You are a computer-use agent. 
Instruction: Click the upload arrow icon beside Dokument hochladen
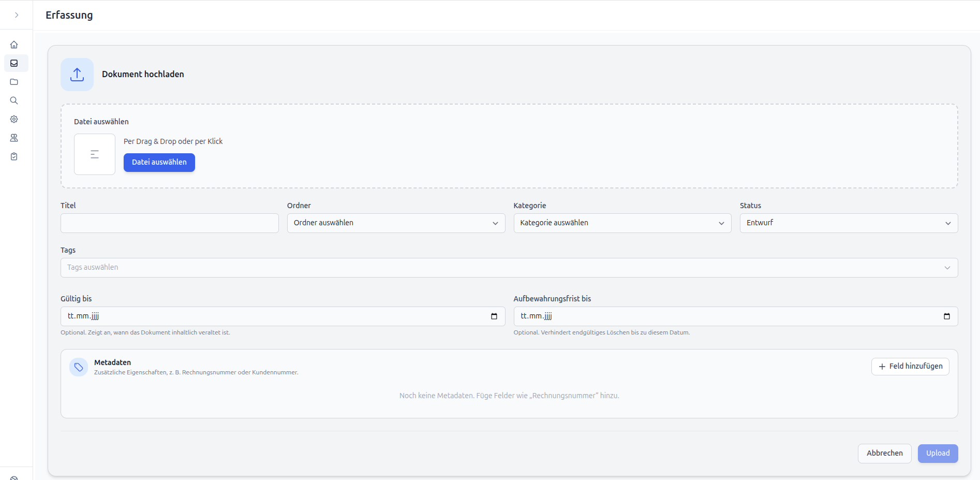(x=77, y=75)
